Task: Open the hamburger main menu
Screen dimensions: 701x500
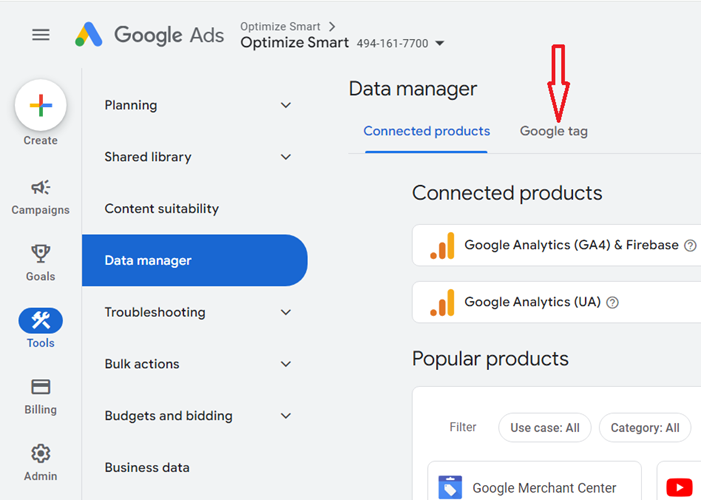Action: (41, 35)
